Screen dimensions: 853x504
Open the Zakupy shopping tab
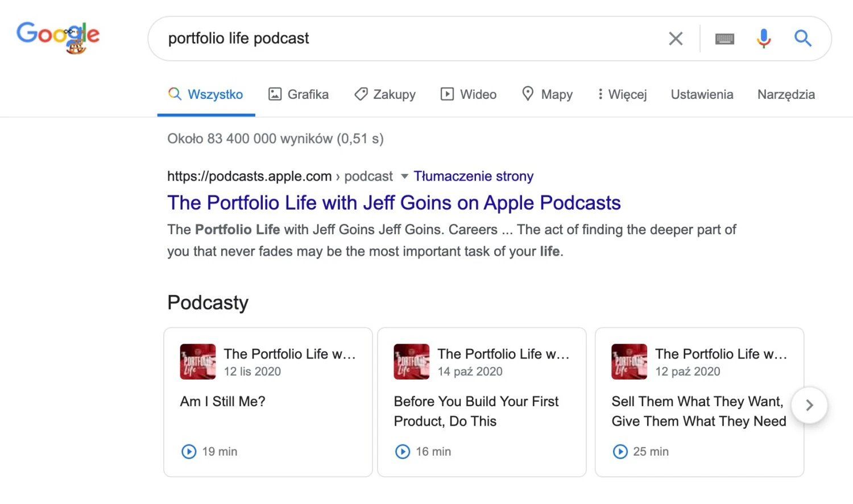tap(385, 94)
